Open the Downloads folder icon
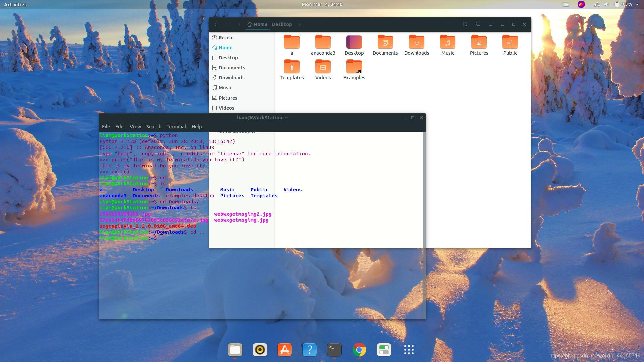This screenshot has width=644, height=362. tap(417, 43)
